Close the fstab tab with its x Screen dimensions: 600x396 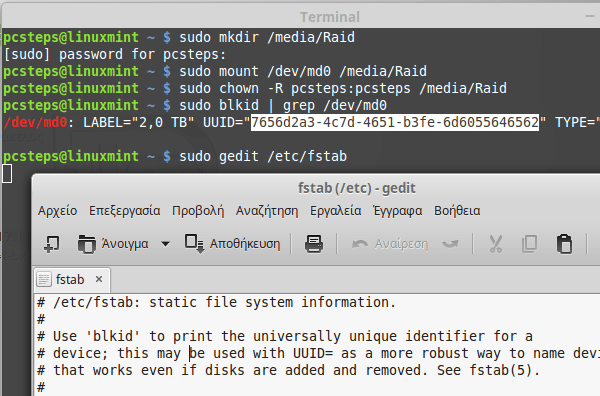(x=99, y=279)
